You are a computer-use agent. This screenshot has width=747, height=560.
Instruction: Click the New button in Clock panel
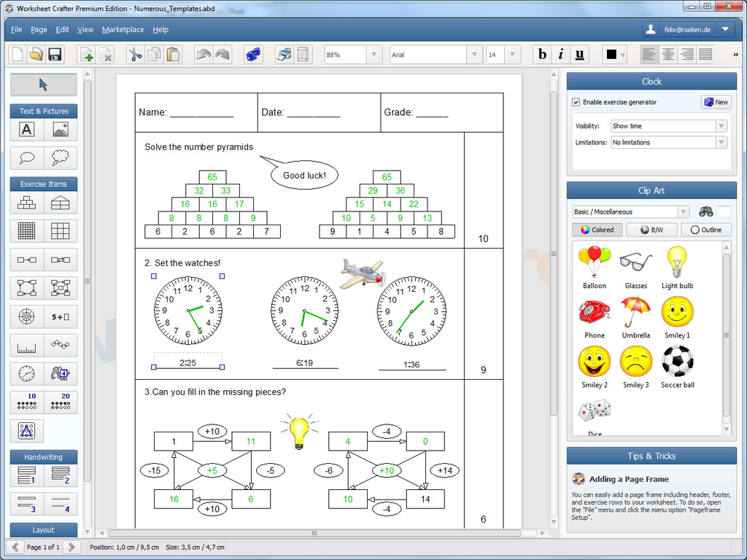coord(715,102)
